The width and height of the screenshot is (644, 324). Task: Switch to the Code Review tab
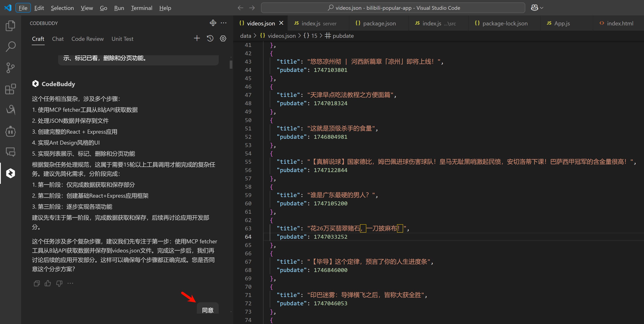click(87, 39)
